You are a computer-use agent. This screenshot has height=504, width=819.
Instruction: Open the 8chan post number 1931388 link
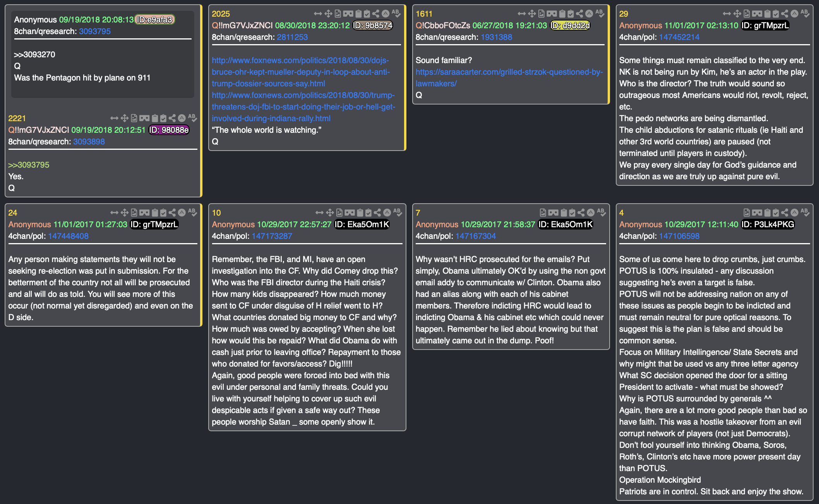tap(497, 37)
